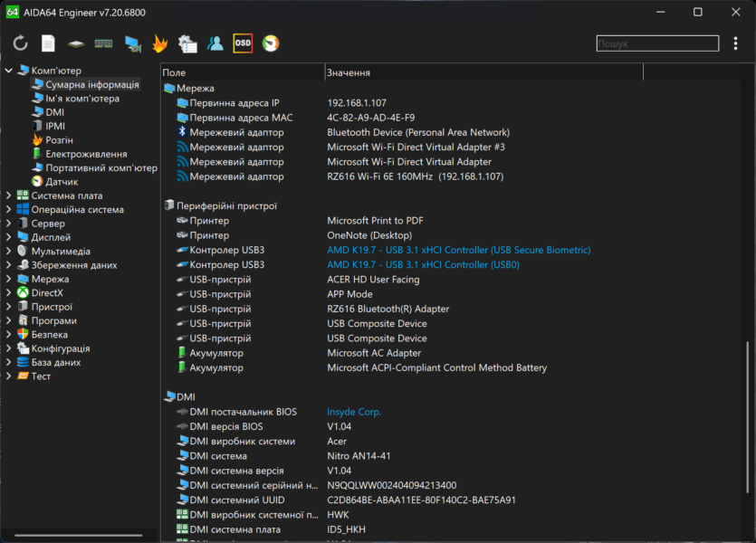Expand the Системна плата tree node

8,195
